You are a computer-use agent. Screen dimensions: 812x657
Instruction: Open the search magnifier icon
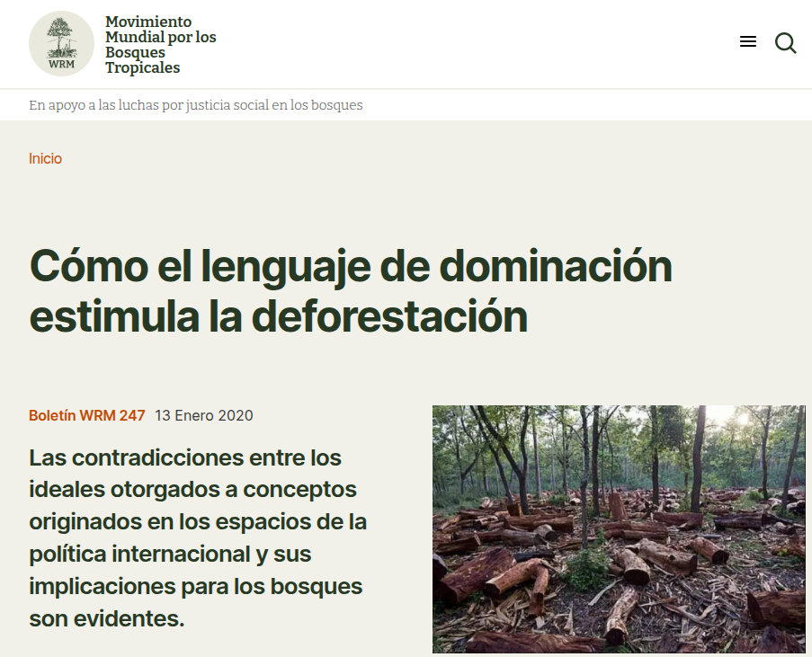tap(785, 43)
